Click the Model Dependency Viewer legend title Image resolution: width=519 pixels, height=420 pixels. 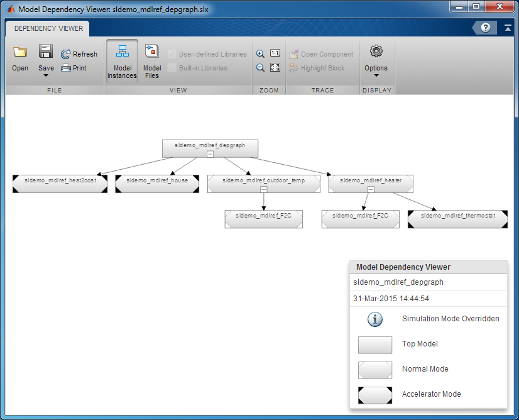click(403, 267)
